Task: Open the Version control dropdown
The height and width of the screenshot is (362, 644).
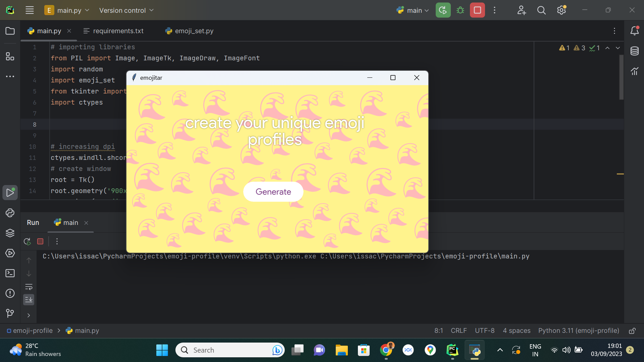Action: click(126, 10)
